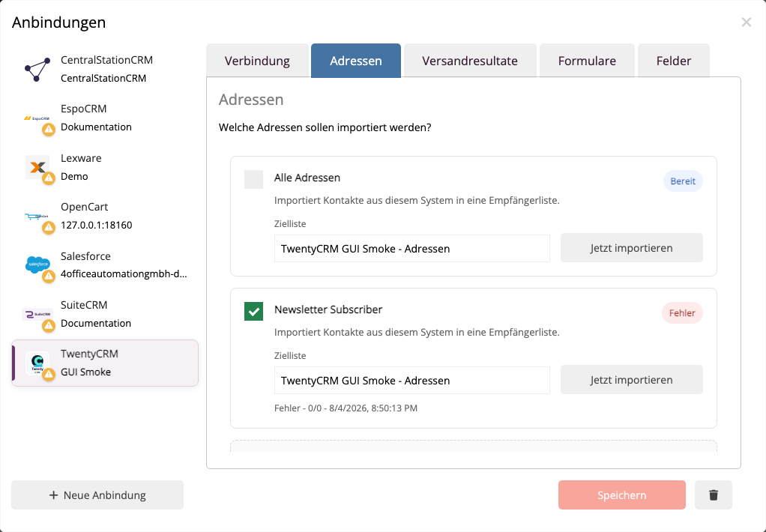Image resolution: width=766 pixels, height=532 pixels.
Task: Switch to the Versandresultate tab
Action: click(470, 61)
